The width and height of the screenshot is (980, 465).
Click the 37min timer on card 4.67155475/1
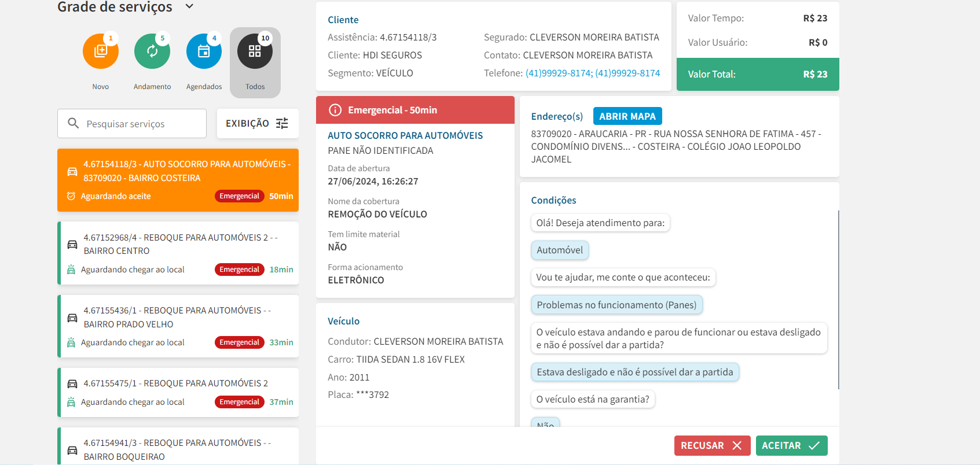pyautogui.click(x=281, y=402)
